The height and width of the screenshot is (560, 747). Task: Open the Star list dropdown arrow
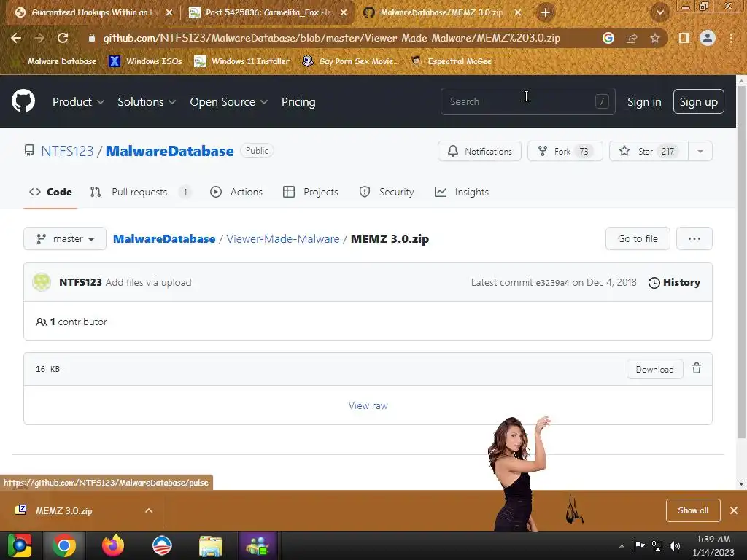[x=700, y=152]
